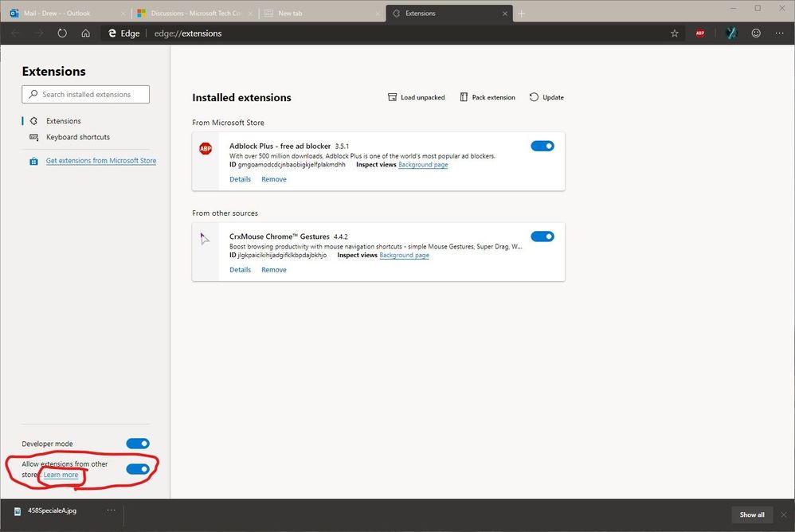Toggle Allow extensions from other stores
Image resolution: width=795 pixels, height=532 pixels.
click(x=138, y=469)
